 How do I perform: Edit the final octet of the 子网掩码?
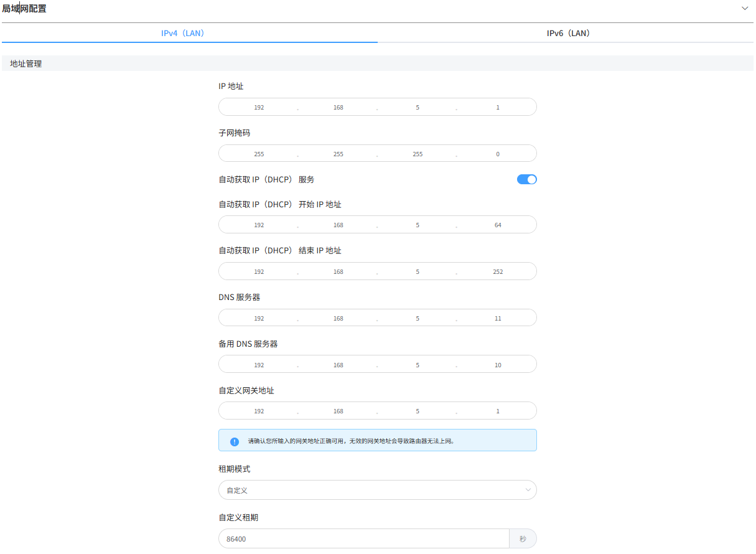tap(498, 153)
